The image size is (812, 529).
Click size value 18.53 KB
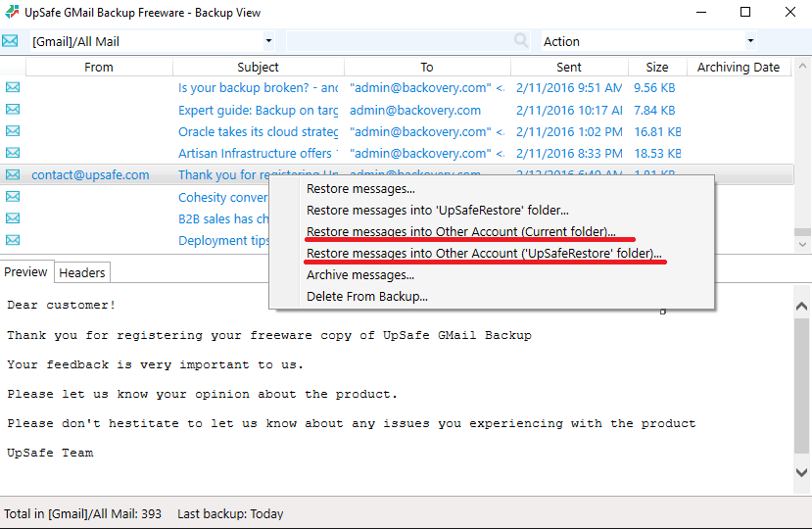tap(657, 154)
